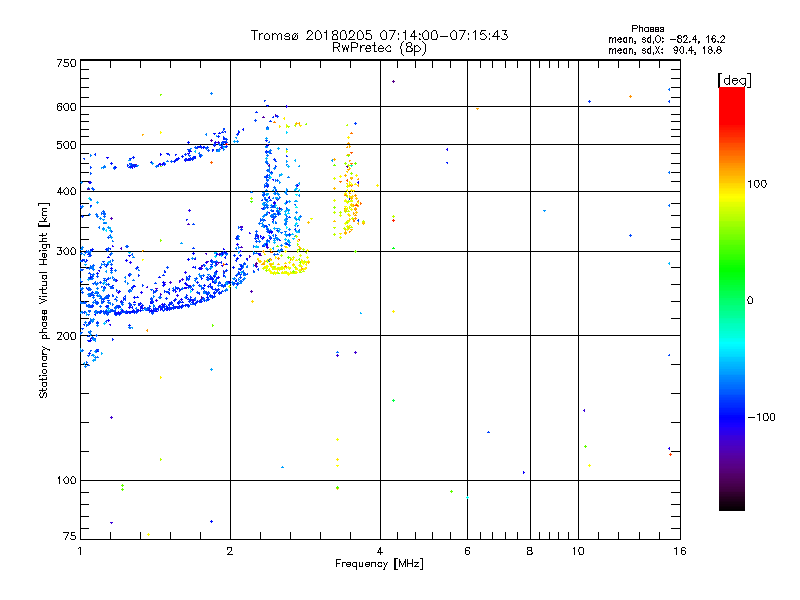Click the x-axis tick label '1'
Viewport: 800px width, 600px height.
81,551
